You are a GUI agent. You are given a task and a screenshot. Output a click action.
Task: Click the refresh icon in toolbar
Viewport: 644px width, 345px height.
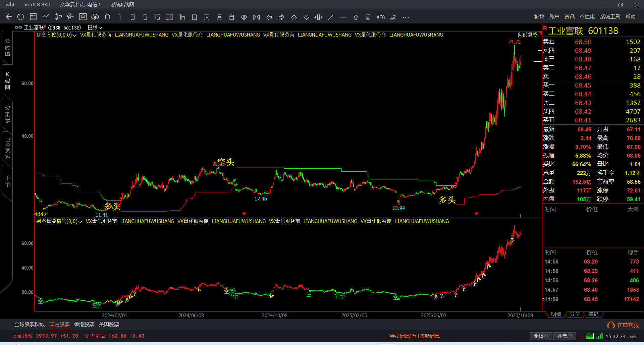(20, 17)
